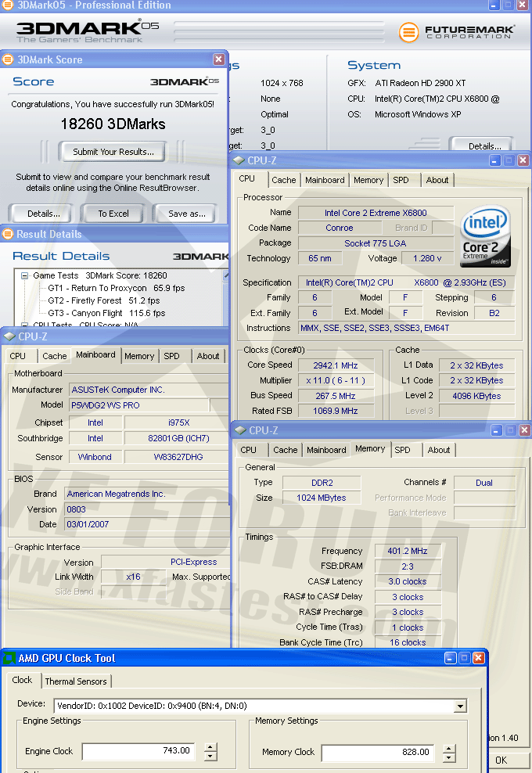Click the P5WDG2 WS PRO model field
Screen dimensions: 532x773
139,405
